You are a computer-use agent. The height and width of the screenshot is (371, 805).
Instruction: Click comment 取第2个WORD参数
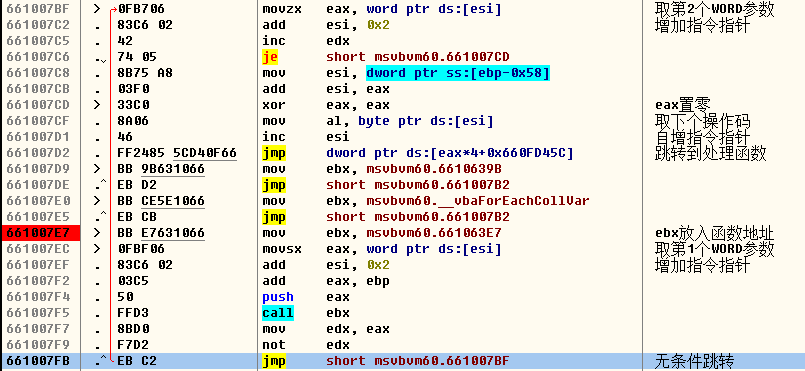(x=715, y=9)
